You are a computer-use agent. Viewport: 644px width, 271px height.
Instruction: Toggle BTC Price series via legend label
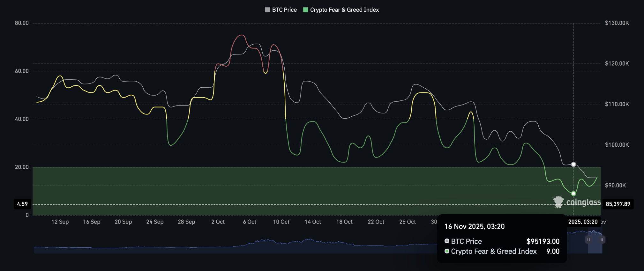(284, 10)
